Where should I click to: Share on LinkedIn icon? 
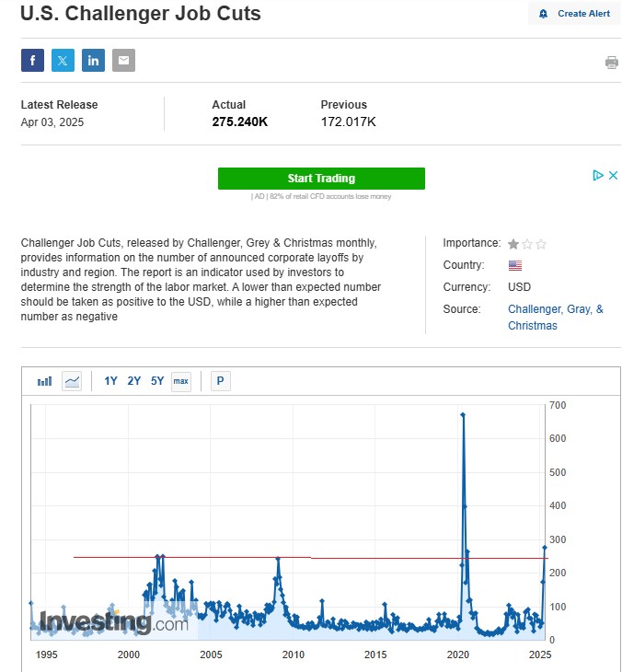click(x=93, y=60)
